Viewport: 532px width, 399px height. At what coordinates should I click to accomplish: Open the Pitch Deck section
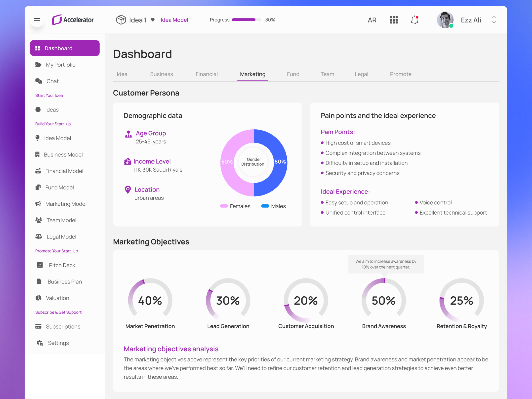point(62,265)
